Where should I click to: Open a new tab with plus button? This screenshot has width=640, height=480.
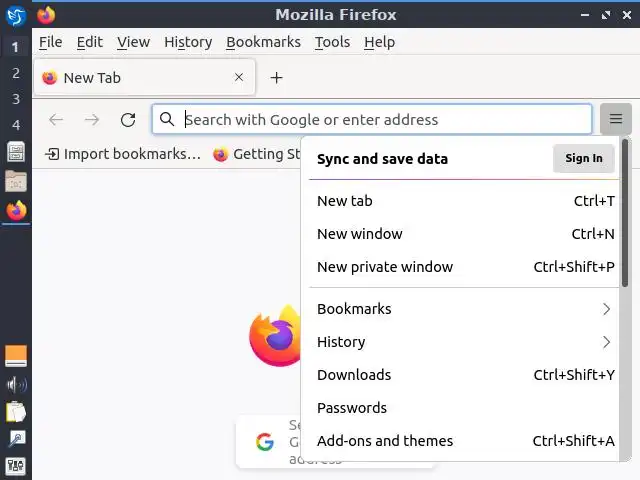tap(277, 78)
